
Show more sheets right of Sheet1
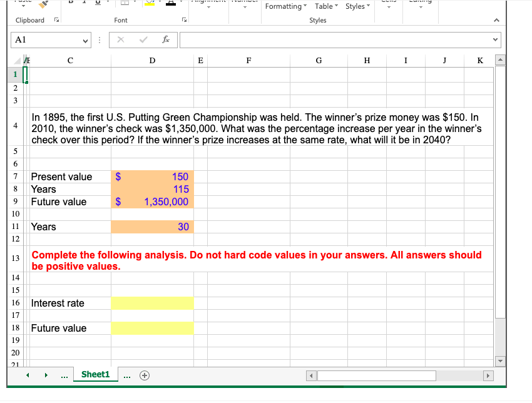pyautogui.click(x=127, y=376)
